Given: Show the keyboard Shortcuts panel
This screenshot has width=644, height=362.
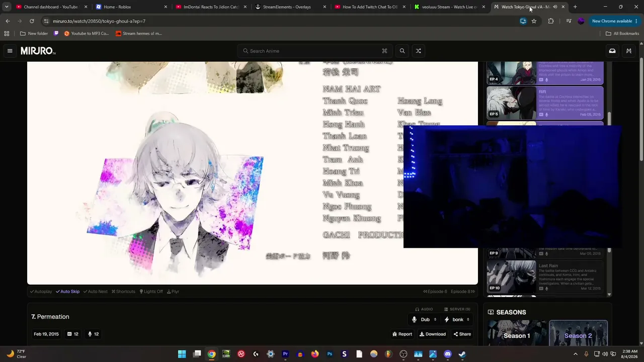Looking at the screenshot, I should pyautogui.click(x=123, y=292).
